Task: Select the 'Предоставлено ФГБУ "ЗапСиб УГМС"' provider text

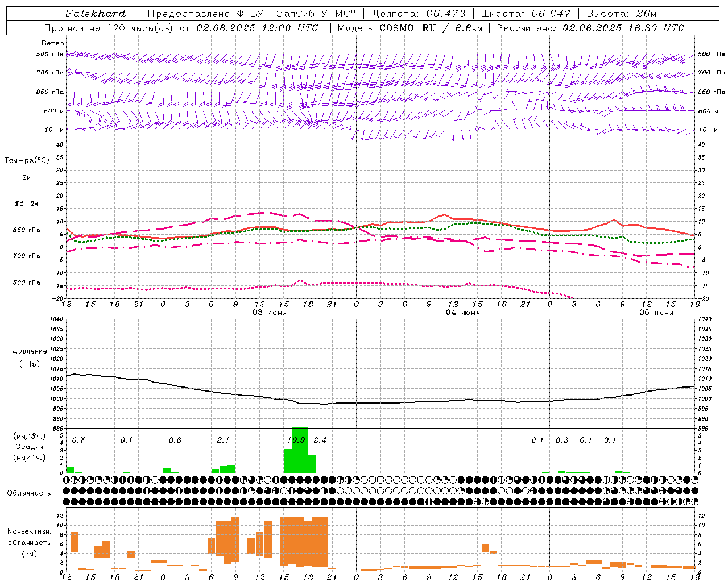Action: [252, 14]
